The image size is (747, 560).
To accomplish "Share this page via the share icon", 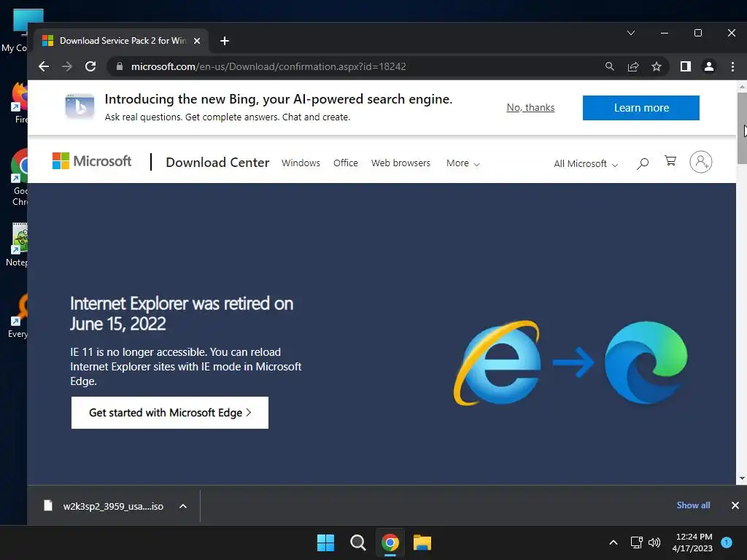I will point(633,66).
